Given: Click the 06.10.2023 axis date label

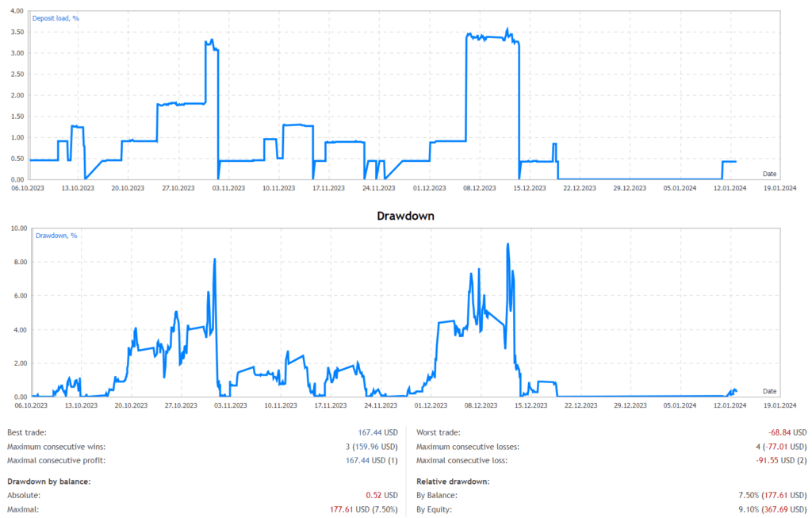Looking at the screenshot, I should [x=26, y=188].
